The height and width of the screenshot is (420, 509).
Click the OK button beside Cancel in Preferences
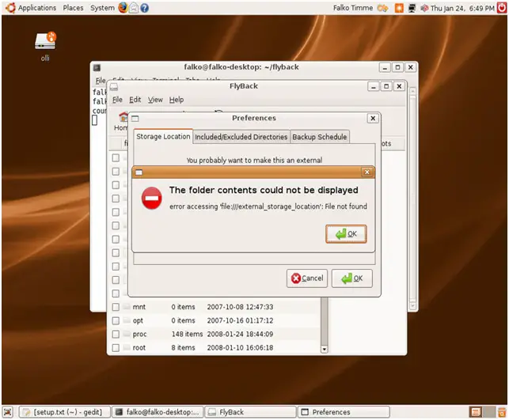[x=352, y=278]
